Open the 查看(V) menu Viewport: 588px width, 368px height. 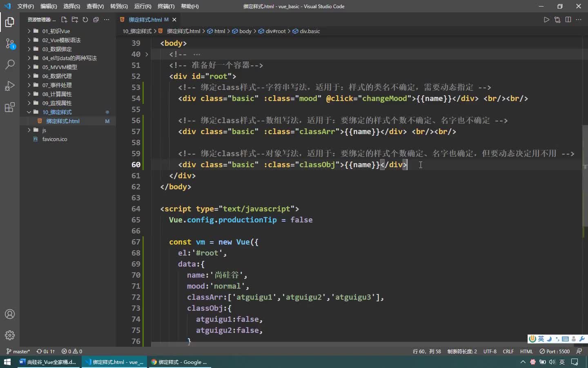(x=95, y=6)
